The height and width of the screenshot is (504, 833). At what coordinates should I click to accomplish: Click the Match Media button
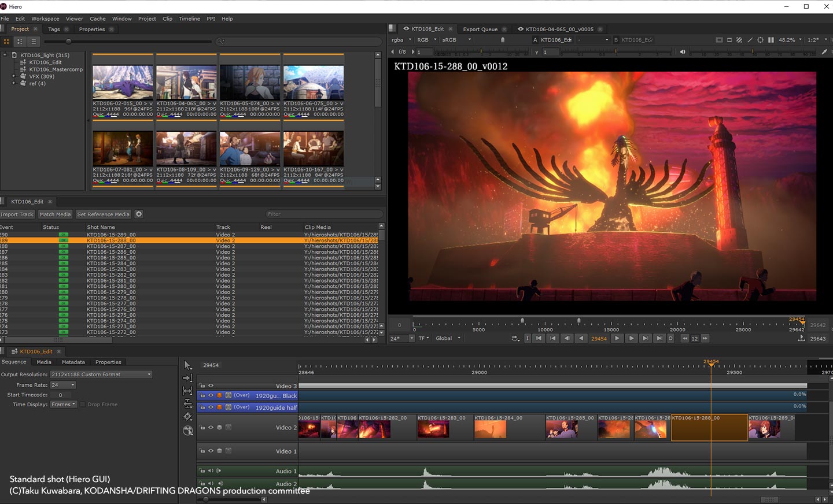pyautogui.click(x=55, y=214)
